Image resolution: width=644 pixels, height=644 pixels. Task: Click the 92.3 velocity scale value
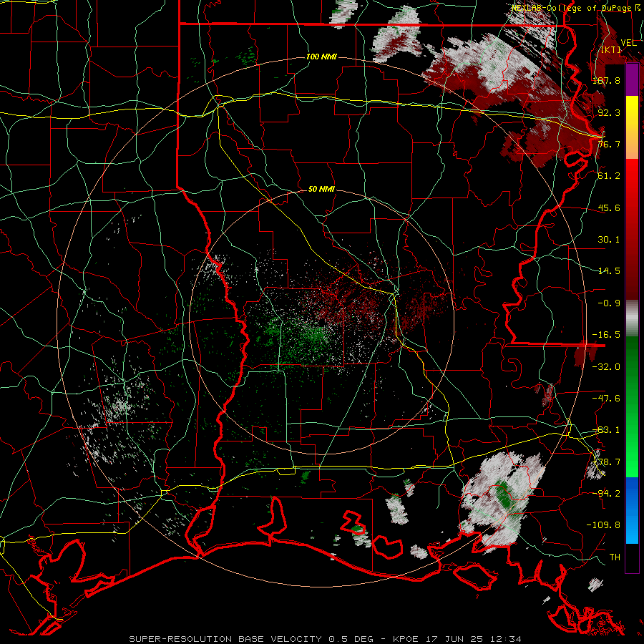(609, 112)
